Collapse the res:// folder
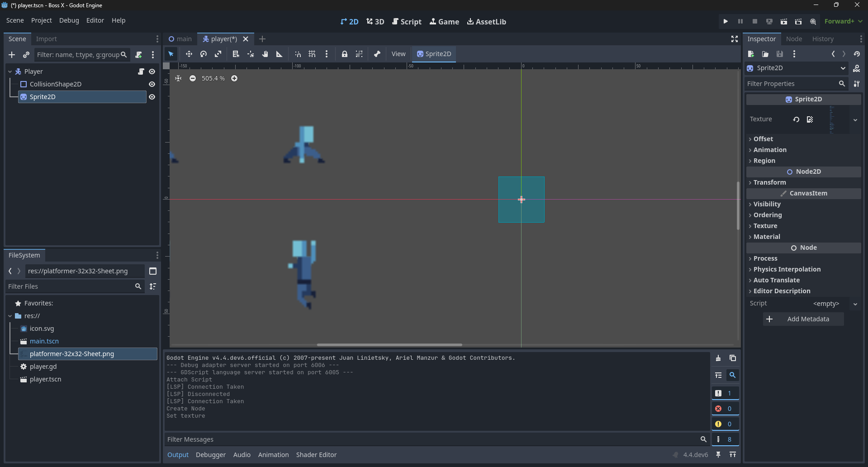This screenshot has height=467, width=868. tap(10, 316)
